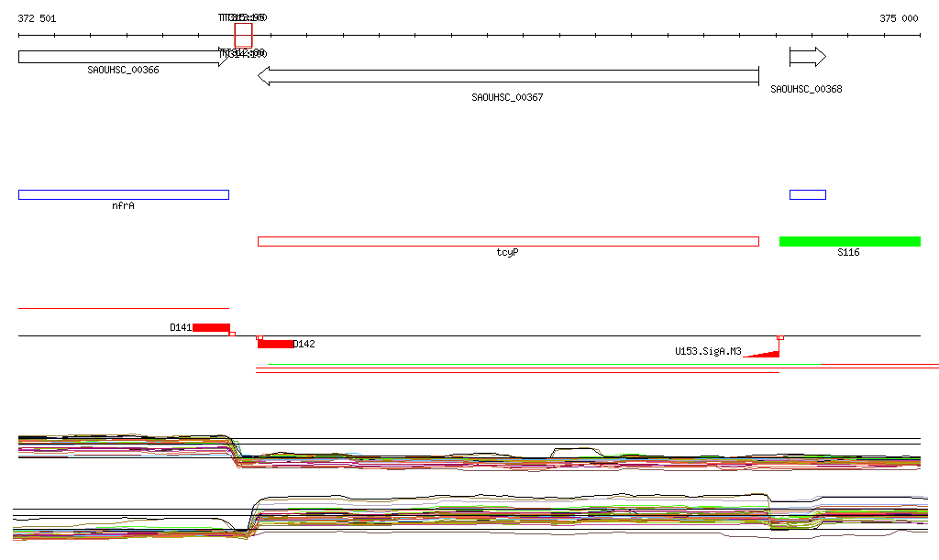939x560 pixels.
Task: Click the SAOUHSC_00366 gene arrow
Action: click(124, 58)
